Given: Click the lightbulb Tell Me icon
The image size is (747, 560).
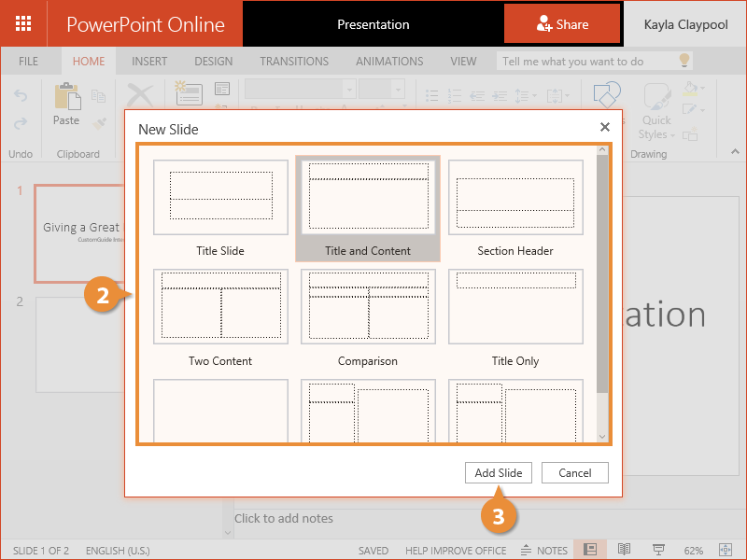Looking at the screenshot, I should pos(684,61).
